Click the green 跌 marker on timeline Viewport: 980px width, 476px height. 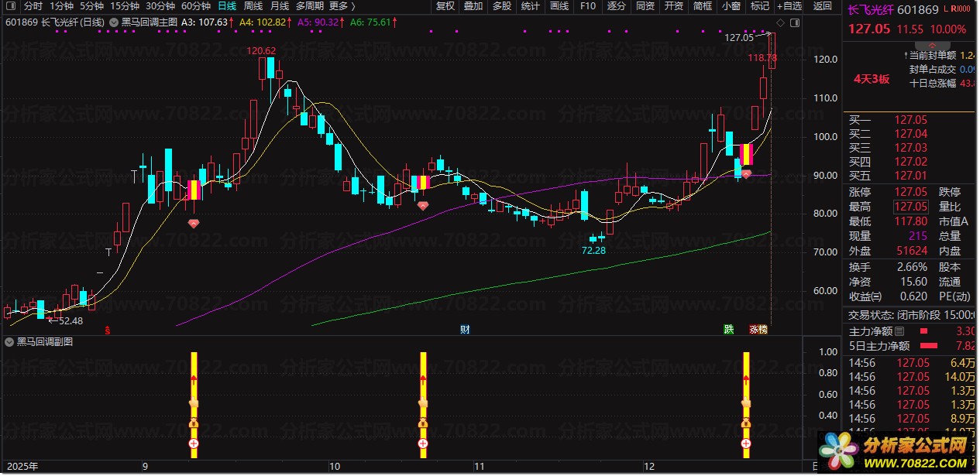(x=728, y=329)
